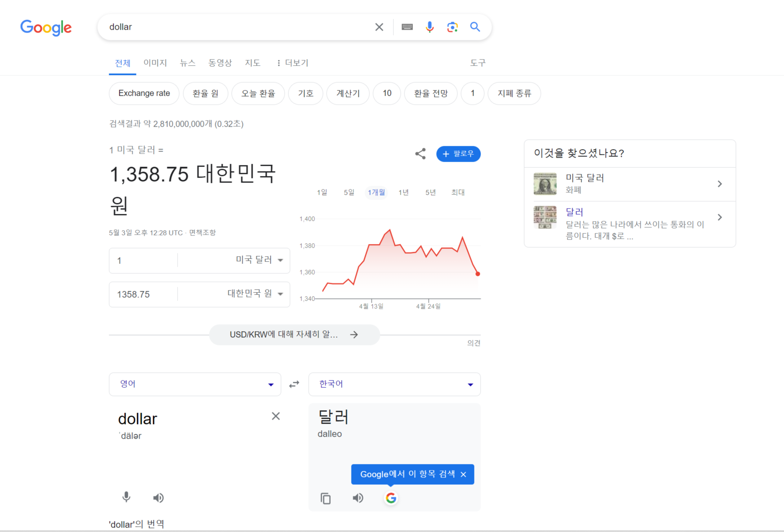The height and width of the screenshot is (532, 784).
Task: Show 5년 chart range
Action: pos(430,192)
